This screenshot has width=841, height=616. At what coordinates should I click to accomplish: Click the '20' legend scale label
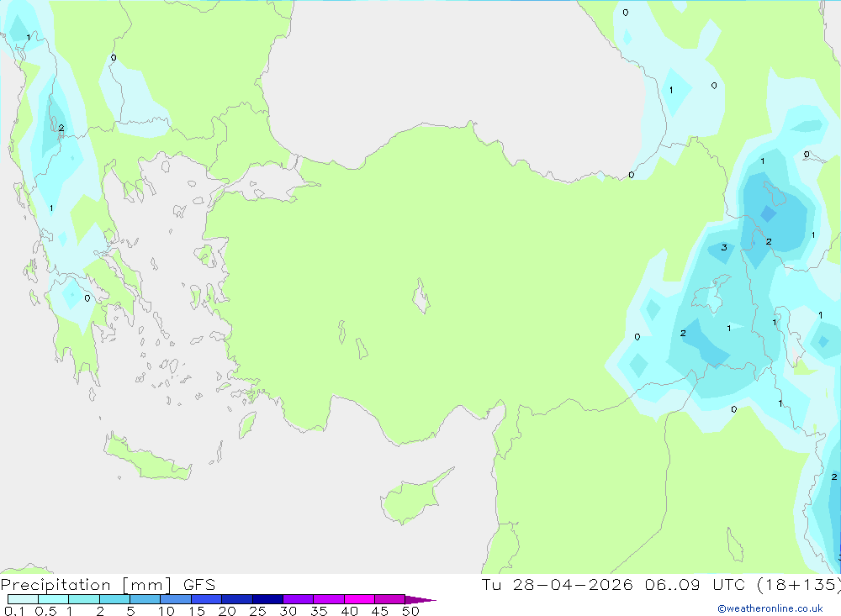pyautogui.click(x=227, y=611)
